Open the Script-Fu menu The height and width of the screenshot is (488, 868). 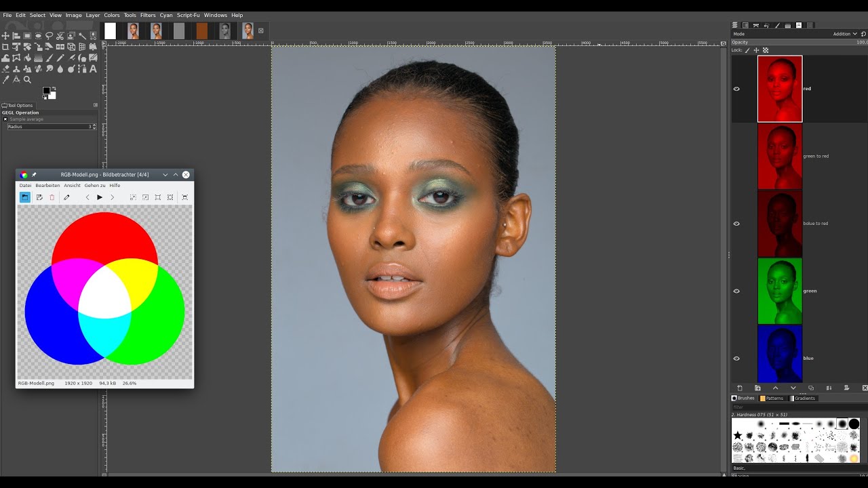click(x=189, y=15)
